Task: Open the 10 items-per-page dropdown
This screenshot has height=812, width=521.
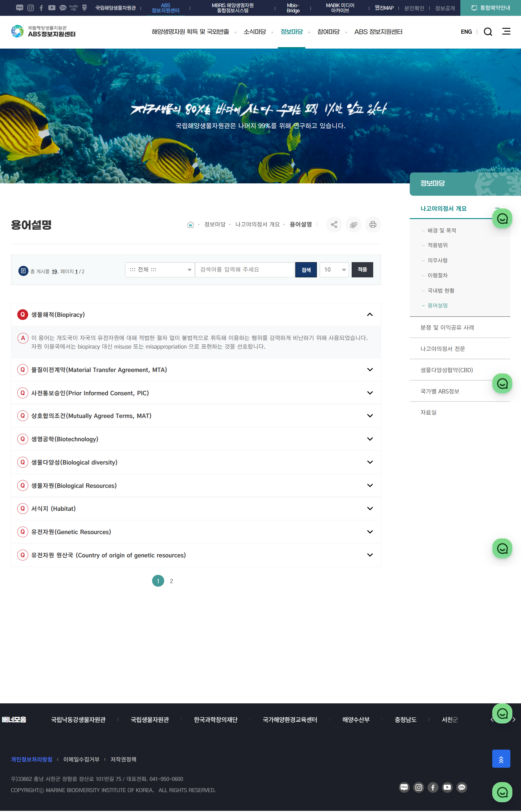Action: tap(334, 270)
